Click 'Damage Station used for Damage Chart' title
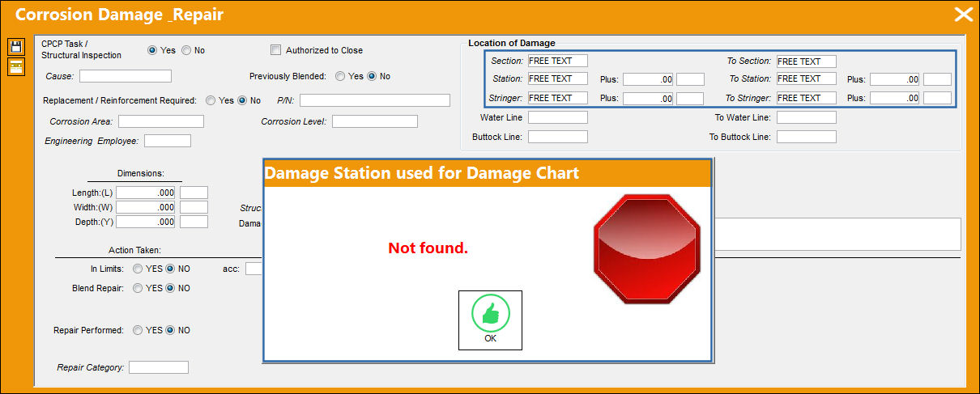 pyautogui.click(x=422, y=173)
